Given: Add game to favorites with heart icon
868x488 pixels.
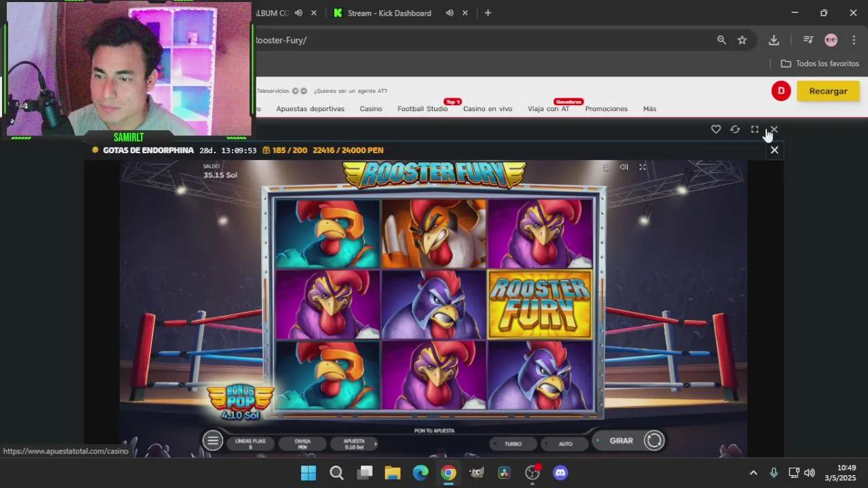Looking at the screenshot, I should tap(715, 129).
